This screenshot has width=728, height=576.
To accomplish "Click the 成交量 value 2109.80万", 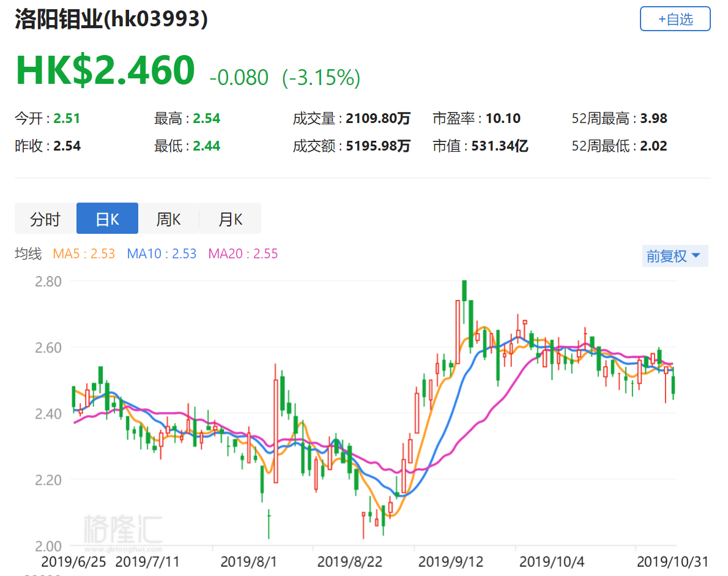I will 379,119.
